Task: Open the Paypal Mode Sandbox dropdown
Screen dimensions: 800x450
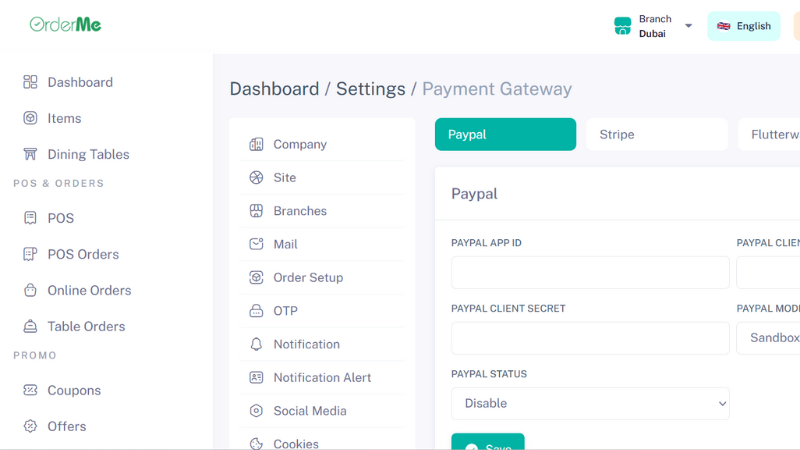Action: click(768, 338)
